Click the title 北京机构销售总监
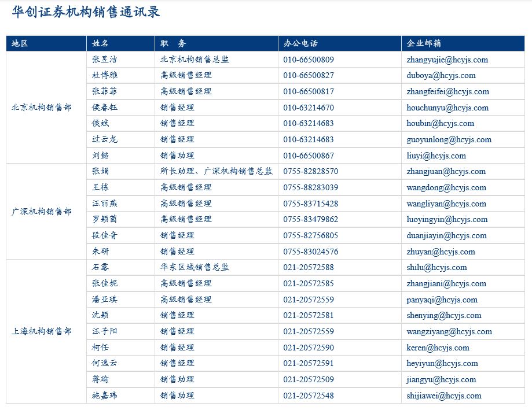Screen dimensions: 532x410 (x=195, y=60)
